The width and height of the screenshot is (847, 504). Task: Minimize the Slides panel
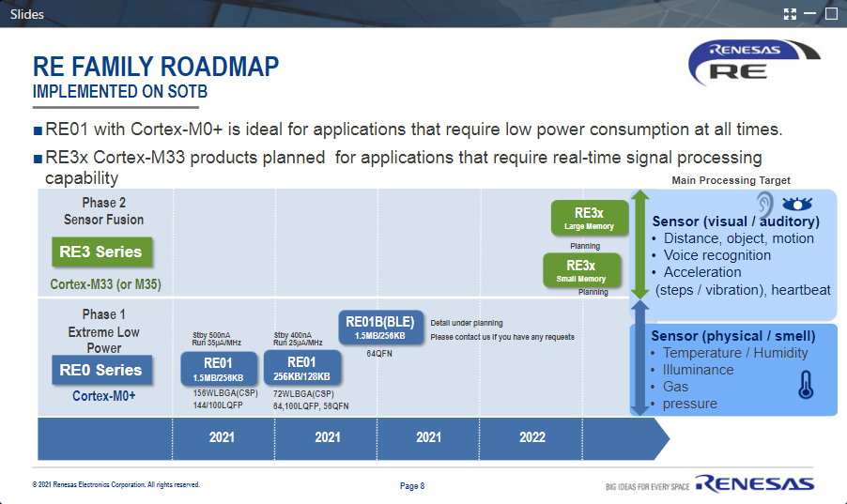[809, 13]
